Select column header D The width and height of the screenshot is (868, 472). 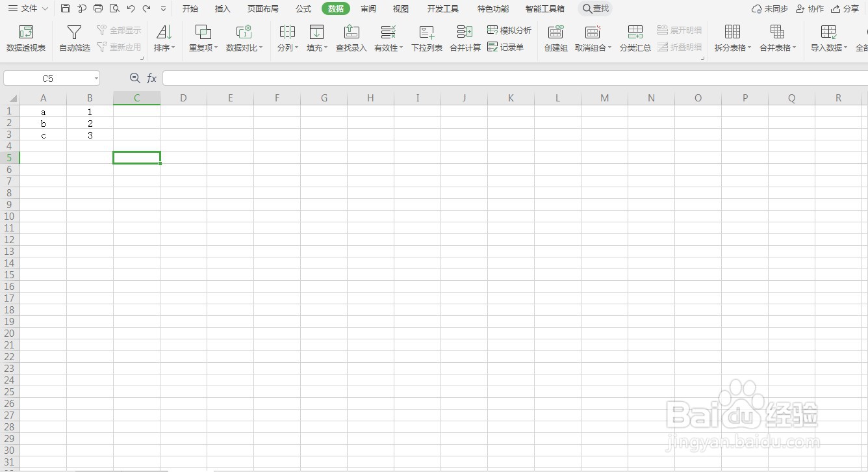[183, 98]
